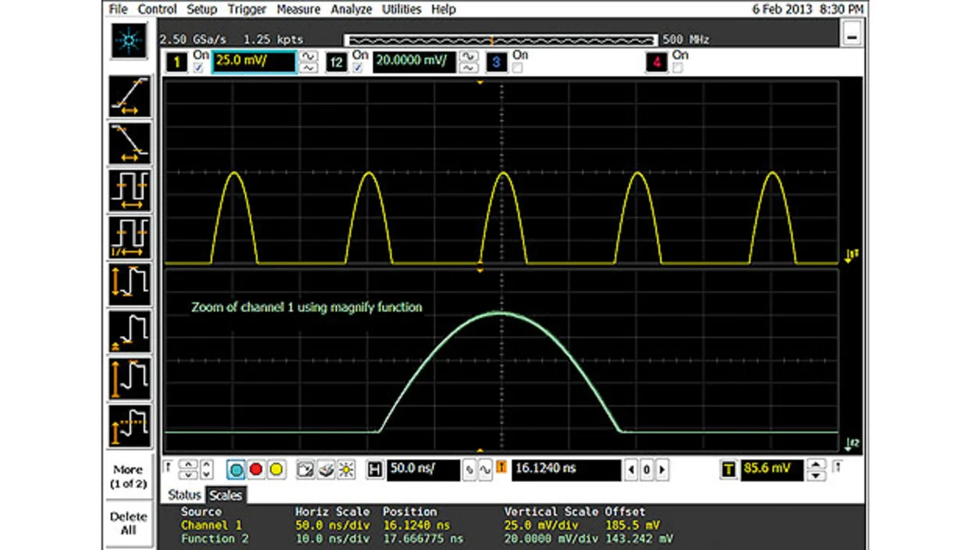Uncheck the channel 1 On checkbox
Screen dimensions: 980x550
[x=200, y=68]
